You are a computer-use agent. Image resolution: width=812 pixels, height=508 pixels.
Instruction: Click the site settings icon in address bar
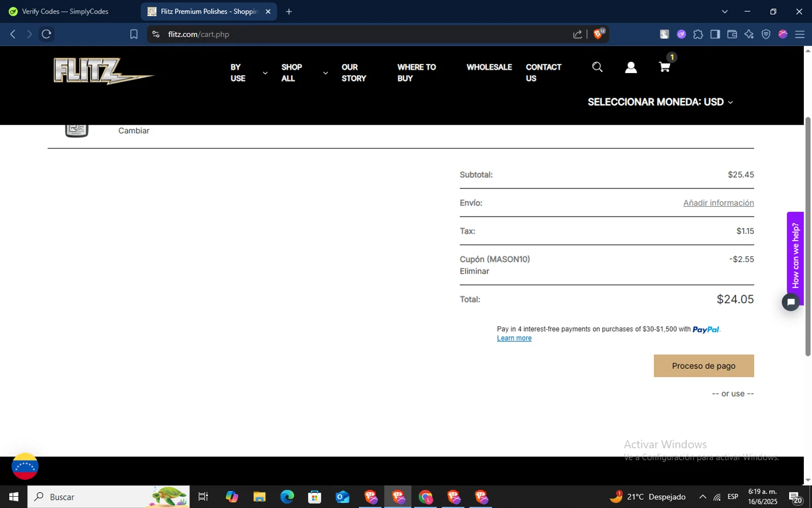156,34
